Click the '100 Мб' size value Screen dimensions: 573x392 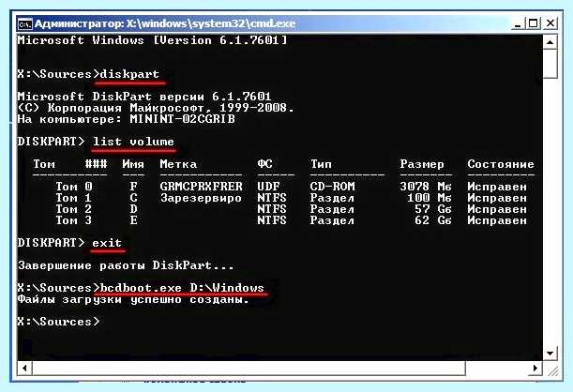pos(430,198)
